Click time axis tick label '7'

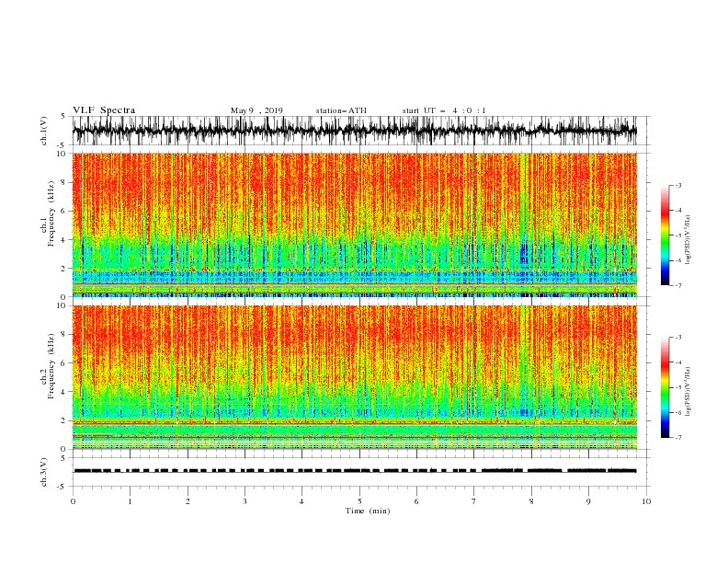point(474,501)
